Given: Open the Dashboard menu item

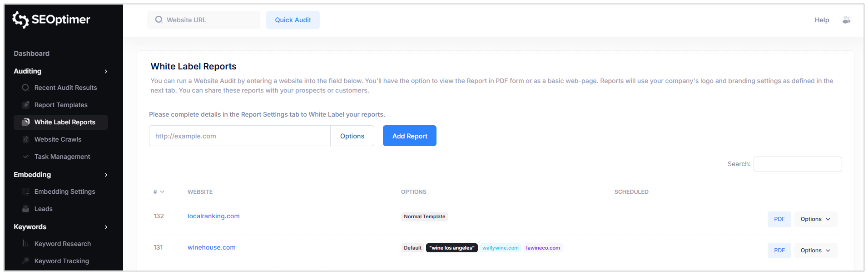Looking at the screenshot, I should [31, 53].
